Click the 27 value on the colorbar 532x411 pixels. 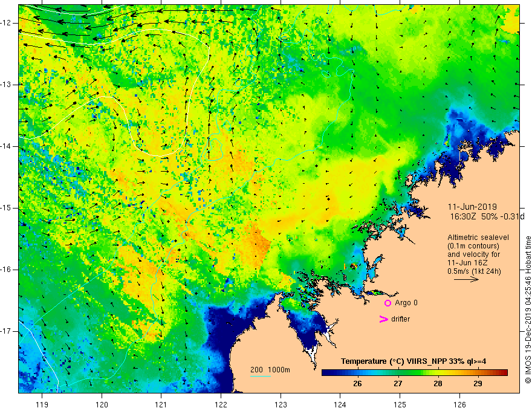click(398, 384)
